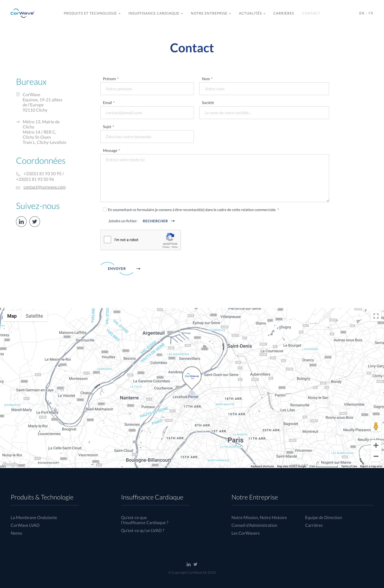The width and height of the screenshot is (384, 588).
Task: Click the Street View pegman icon
Action: (376, 426)
